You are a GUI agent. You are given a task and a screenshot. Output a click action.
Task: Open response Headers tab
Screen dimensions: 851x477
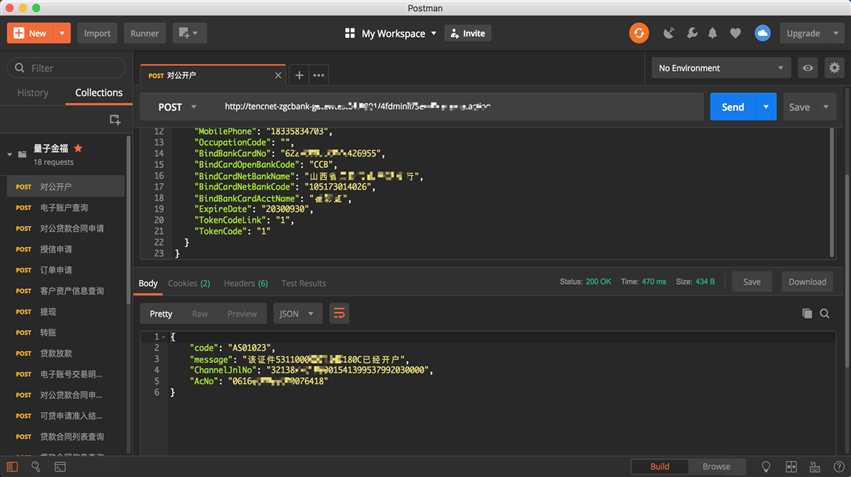tap(246, 283)
